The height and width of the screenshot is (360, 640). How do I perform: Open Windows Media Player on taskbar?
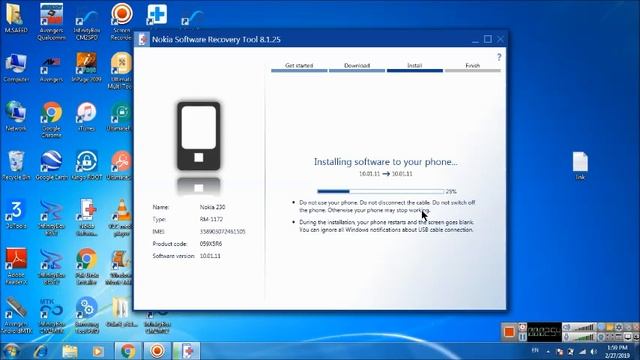point(98,351)
